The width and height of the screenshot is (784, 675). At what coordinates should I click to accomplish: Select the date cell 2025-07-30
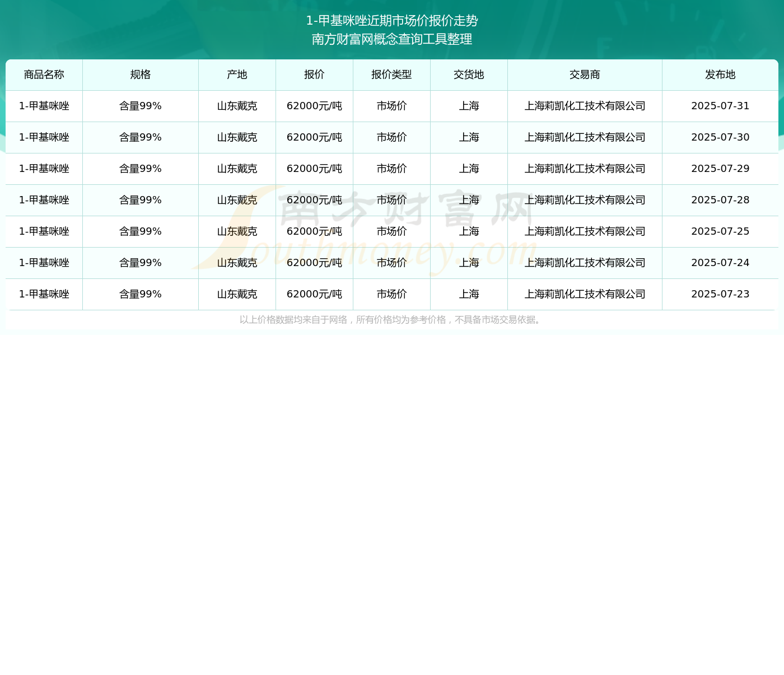coord(720,137)
